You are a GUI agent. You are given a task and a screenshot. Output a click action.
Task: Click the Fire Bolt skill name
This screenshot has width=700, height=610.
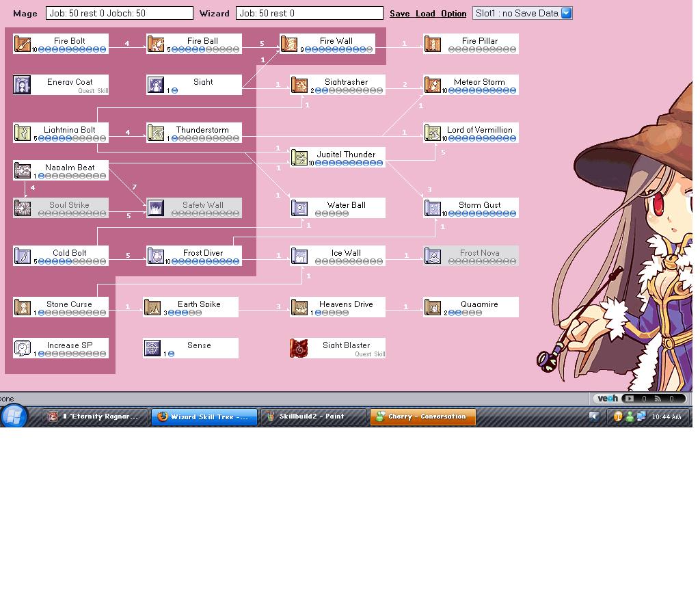pos(69,40)
